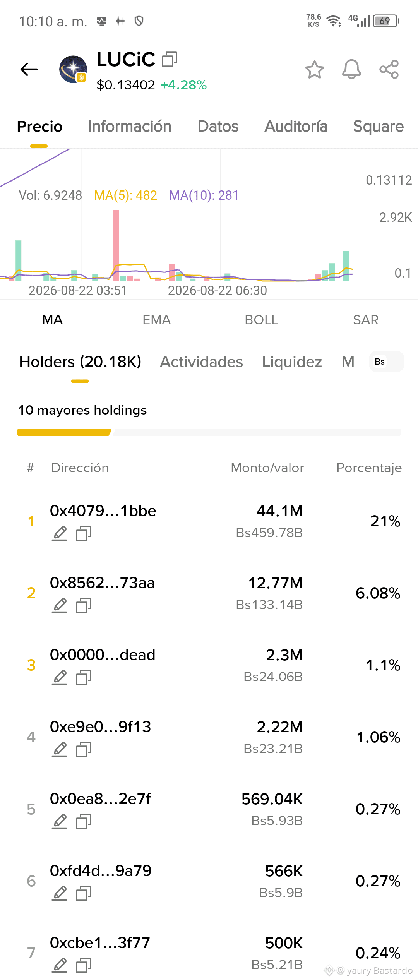
Task: Copy address 0xfd4d...9a79
Action: tap(84, 893)
